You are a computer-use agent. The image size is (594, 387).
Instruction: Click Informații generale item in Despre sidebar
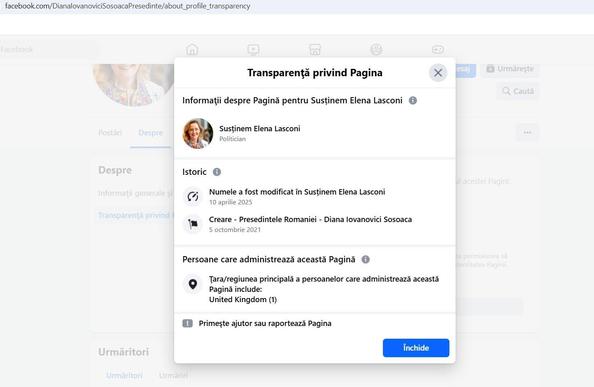(x=134, y=193)
